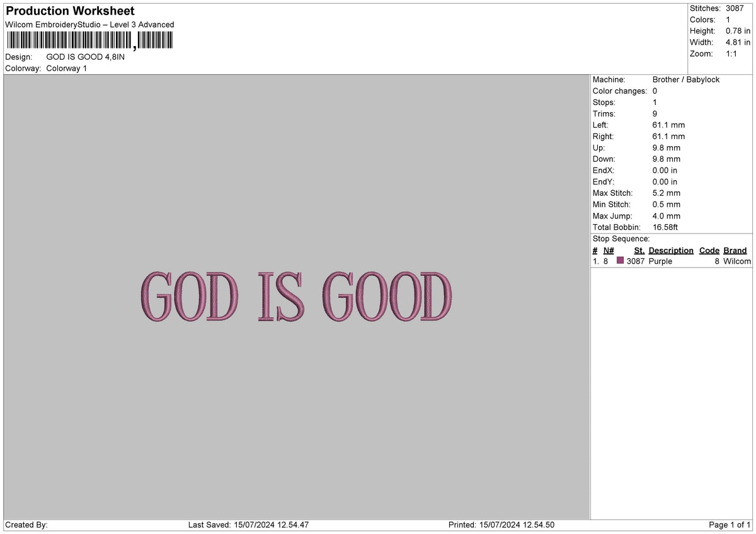Select the purple color swatch in Stop Sequence
Screen dimensions: 756x534
pyautogui.click(x=620, y=261)
